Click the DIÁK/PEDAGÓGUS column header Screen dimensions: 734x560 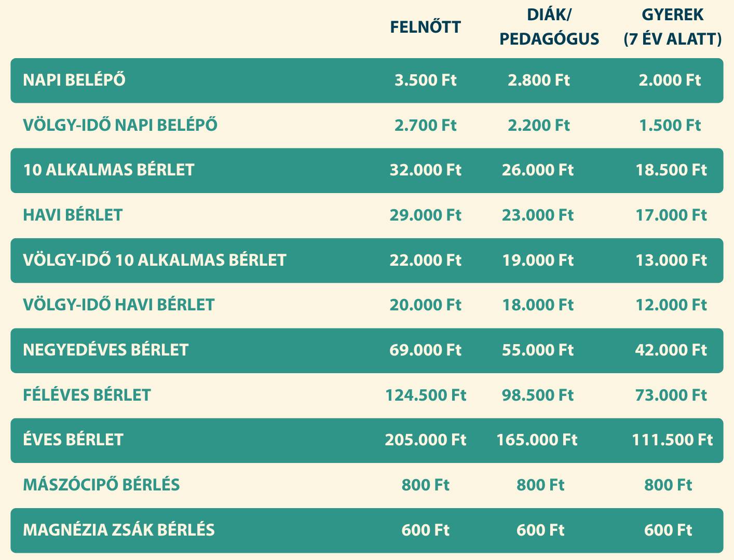549,27
